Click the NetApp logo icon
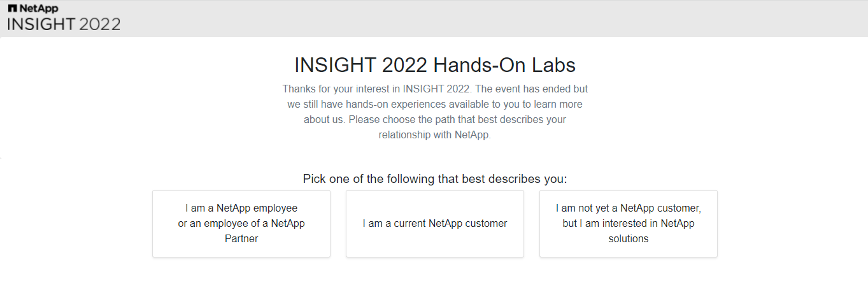The height and width of the screenshot is (290, 868). [12, 8]
